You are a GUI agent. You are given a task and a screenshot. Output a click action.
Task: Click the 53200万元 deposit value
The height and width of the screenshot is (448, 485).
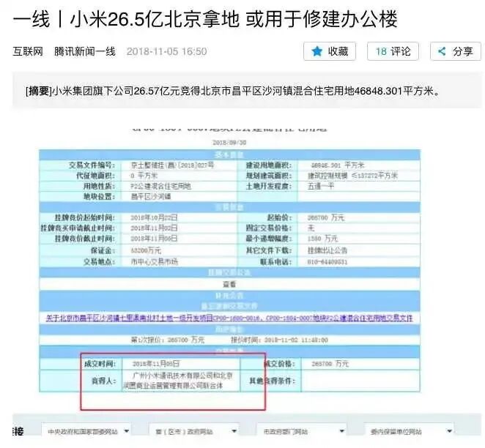point(146,250)
